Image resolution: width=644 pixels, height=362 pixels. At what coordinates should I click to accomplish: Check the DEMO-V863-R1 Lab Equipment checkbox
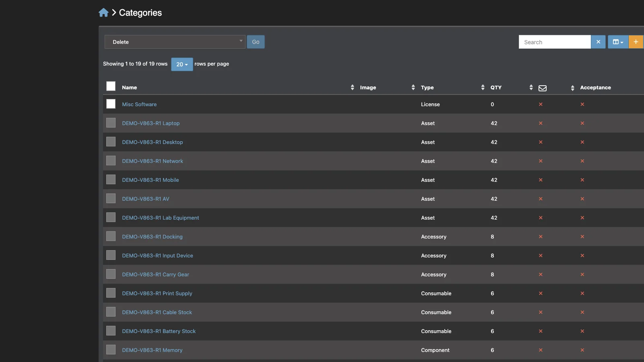[111, 217]
